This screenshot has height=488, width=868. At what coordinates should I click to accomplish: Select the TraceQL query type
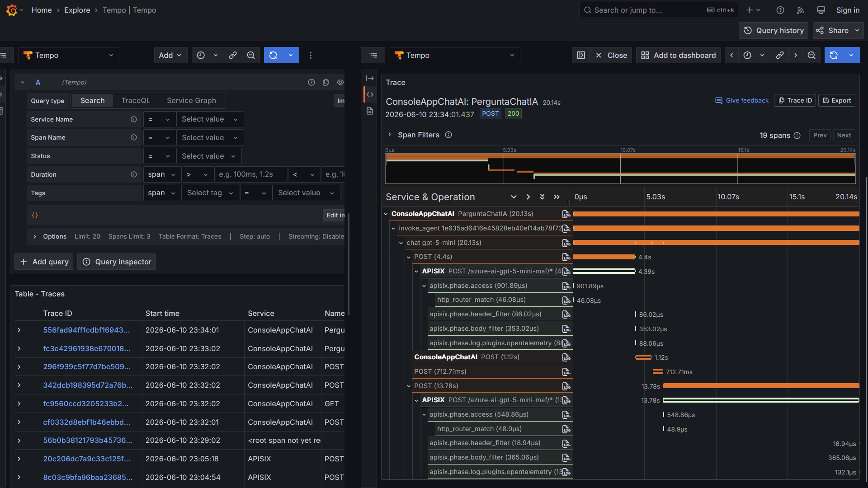coord(136,100)
